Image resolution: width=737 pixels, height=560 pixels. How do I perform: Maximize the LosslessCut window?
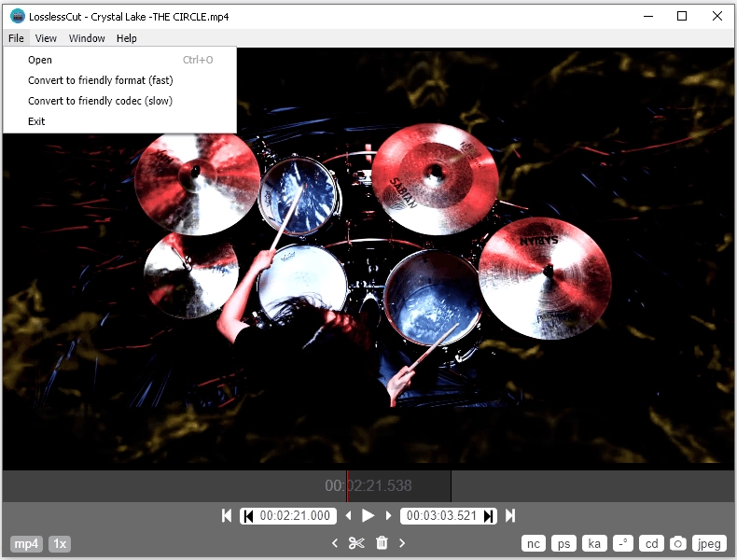(x=682, y=17)
